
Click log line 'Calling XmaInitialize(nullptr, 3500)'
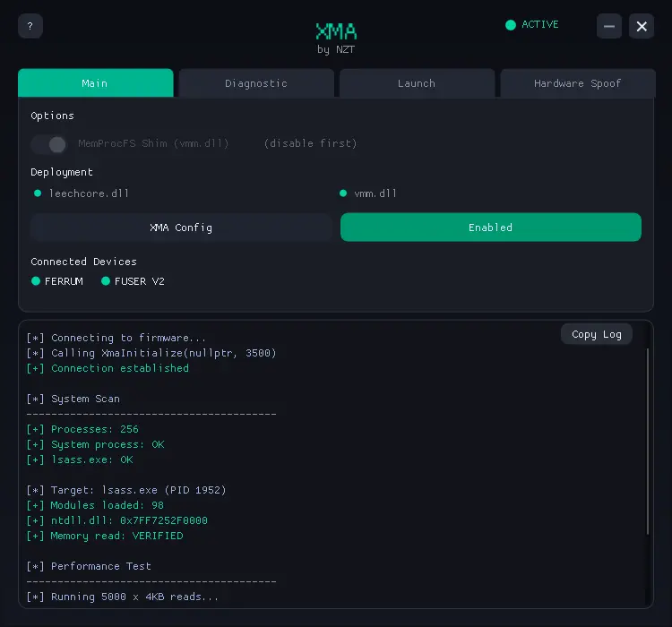tap(151, 353)
